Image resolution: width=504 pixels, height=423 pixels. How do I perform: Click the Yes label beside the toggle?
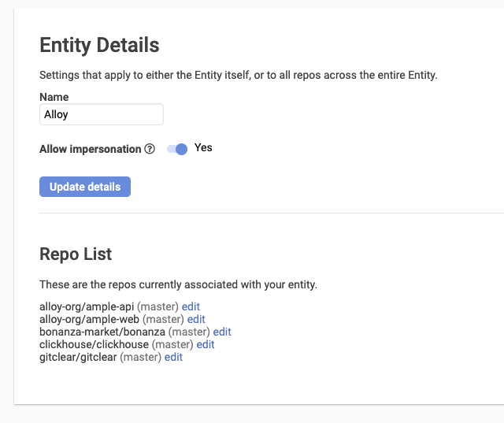[x=203, y=148]
